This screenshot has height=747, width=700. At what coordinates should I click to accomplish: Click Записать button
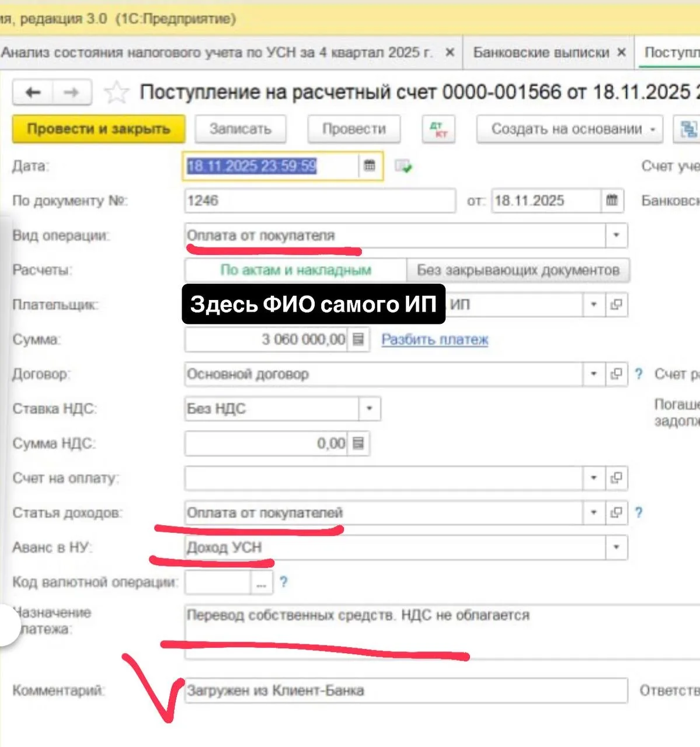pos(241,129)
